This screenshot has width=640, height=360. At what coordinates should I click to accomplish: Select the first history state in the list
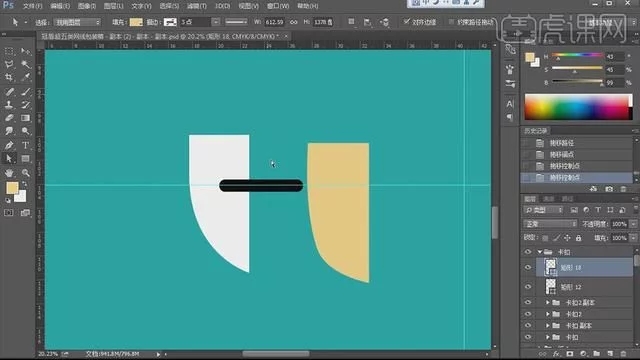[577, 143]
